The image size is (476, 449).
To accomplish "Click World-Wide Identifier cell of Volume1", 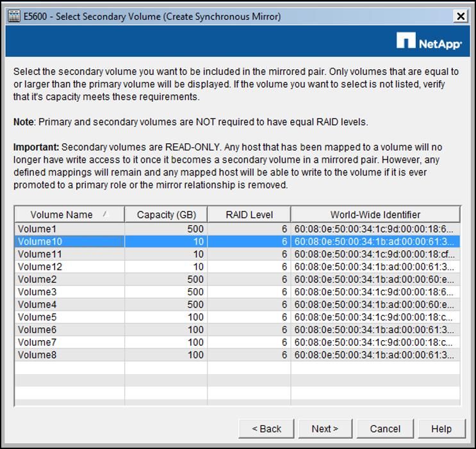I will tap(375, 229).
